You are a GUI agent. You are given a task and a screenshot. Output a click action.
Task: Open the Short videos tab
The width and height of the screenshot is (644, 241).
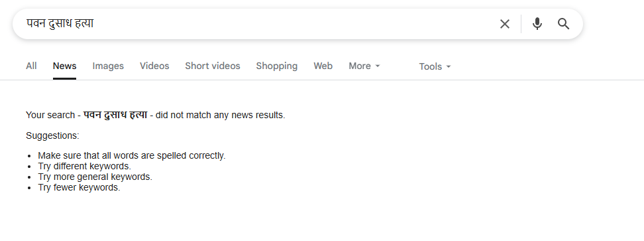click(x=212, y=66)
